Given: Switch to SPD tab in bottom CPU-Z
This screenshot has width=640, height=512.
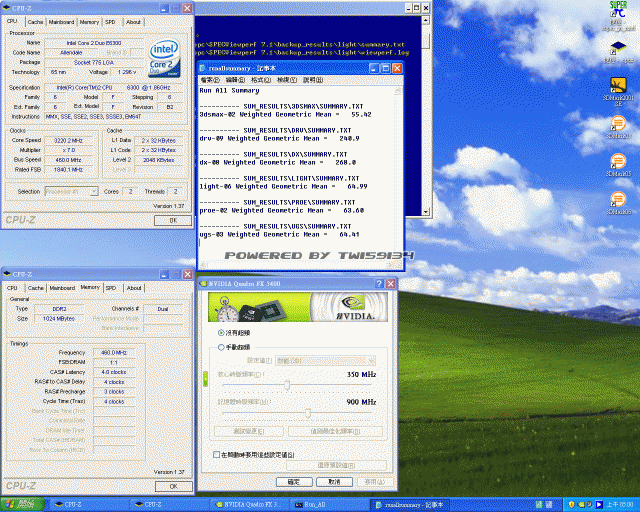Looking at the screenshot, I should [111, 288].
